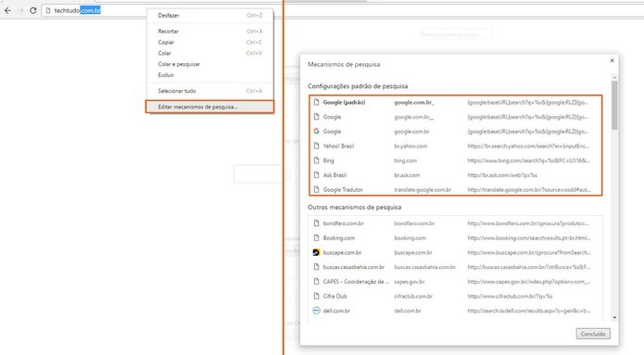
Task: Select the Ask Brasil search engine
Action: pyautogui.click(x=456, y=175)
